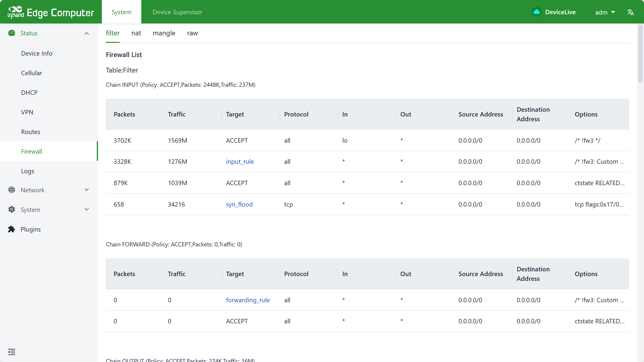
Task: Switch to the mangle tab
Action: (x=164, y=33)
